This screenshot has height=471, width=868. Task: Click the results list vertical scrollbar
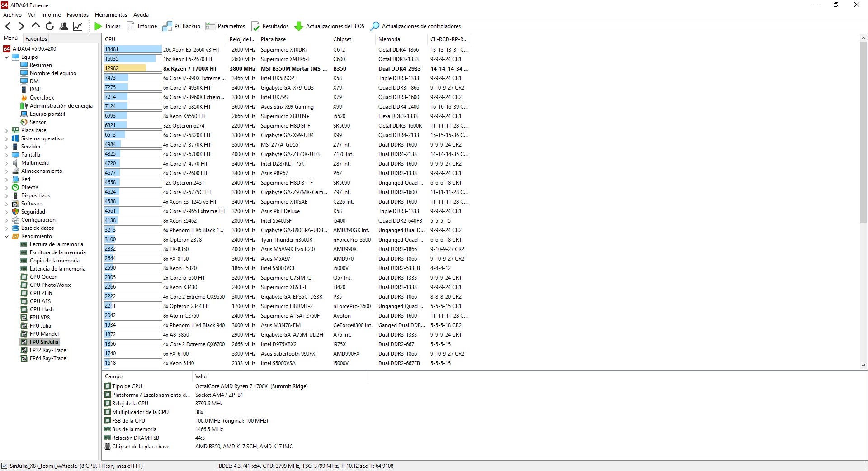tap(863, 133)
